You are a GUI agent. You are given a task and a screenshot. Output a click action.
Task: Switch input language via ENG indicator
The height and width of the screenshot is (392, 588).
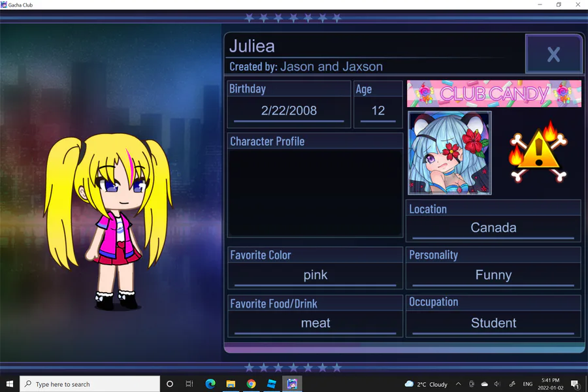point(528,384)
